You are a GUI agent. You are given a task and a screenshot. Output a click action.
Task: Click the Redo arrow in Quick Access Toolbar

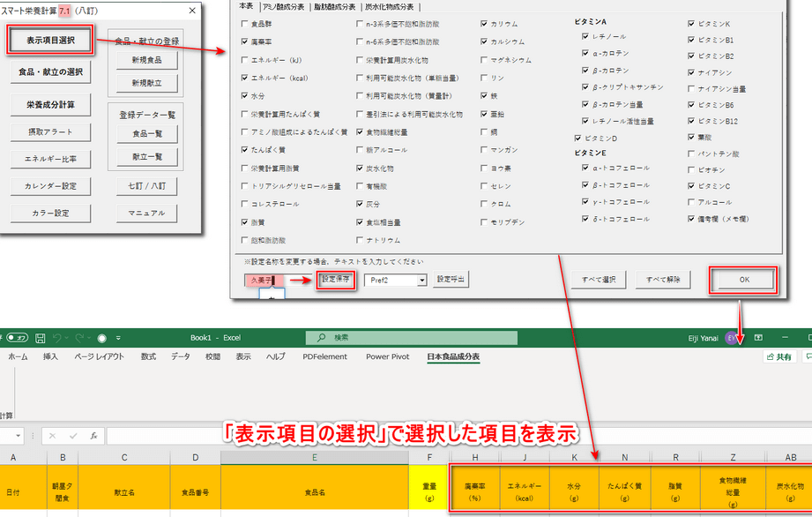[x=80, y=337]
